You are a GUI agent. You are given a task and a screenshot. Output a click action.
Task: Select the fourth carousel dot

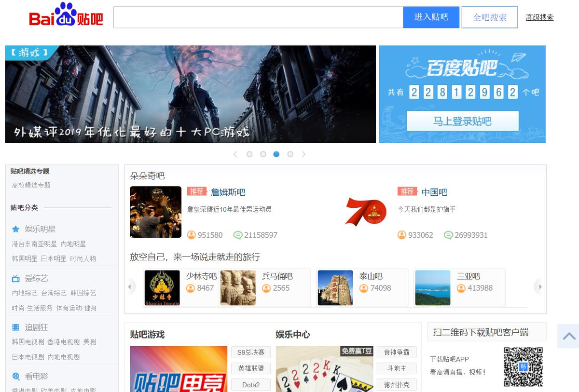coord(290,154)
